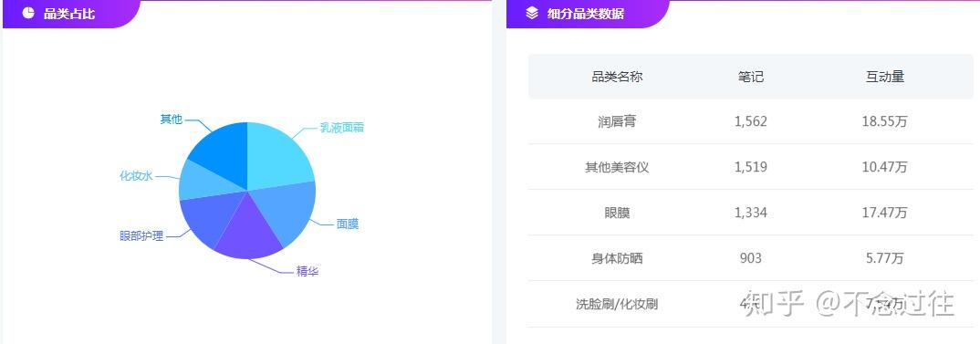Select the 身体防晒 category cell
Screen dimensions: 980x344
(x=617, y=258)
